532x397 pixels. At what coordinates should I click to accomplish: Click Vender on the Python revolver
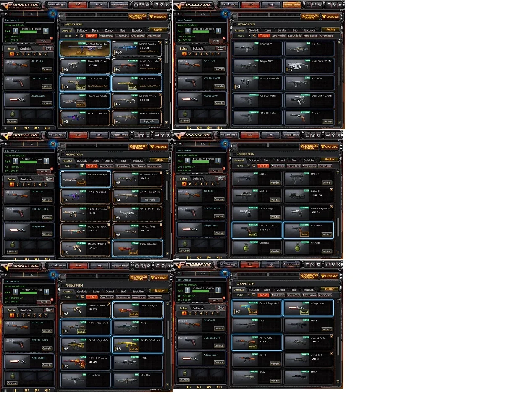pos(328,121)
